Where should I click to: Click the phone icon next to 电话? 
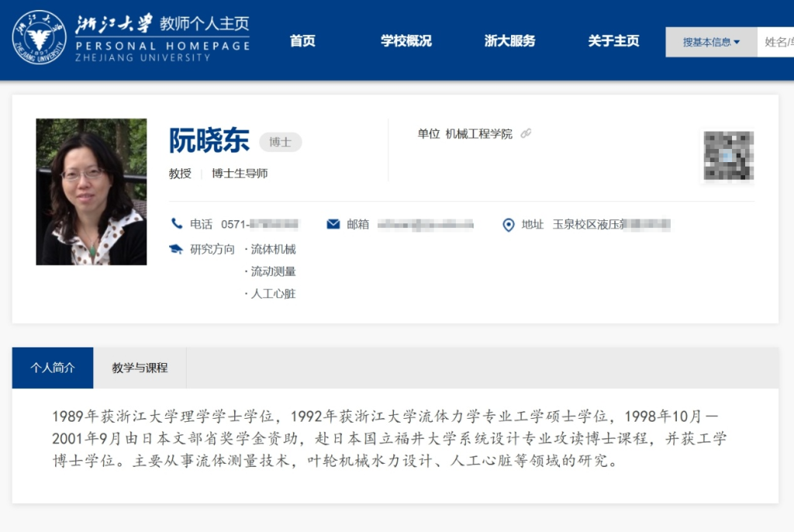tap(177, 224)
